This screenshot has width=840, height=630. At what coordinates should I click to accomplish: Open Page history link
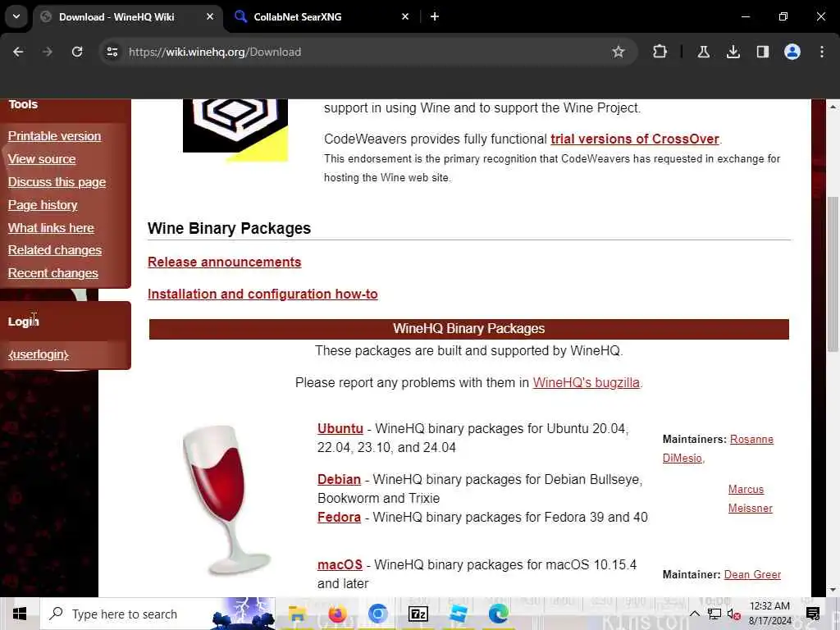tap(43, 205)
